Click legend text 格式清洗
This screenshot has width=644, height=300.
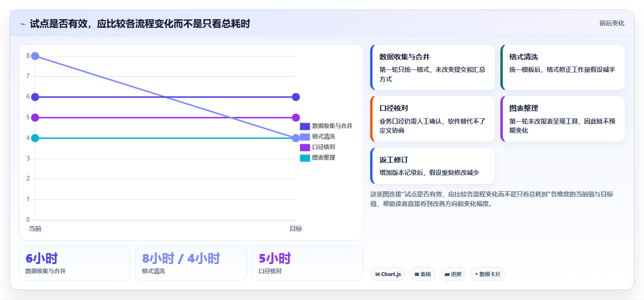coord(324,137)
